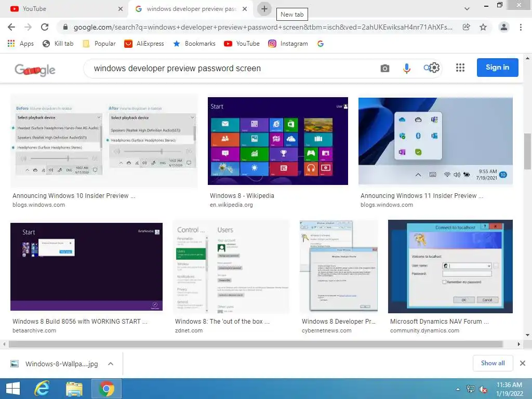Screen dimensions: 532x399
Task: Open Bookmarks star bookmark
Action: pyautogui.click(x=194, y=44)
